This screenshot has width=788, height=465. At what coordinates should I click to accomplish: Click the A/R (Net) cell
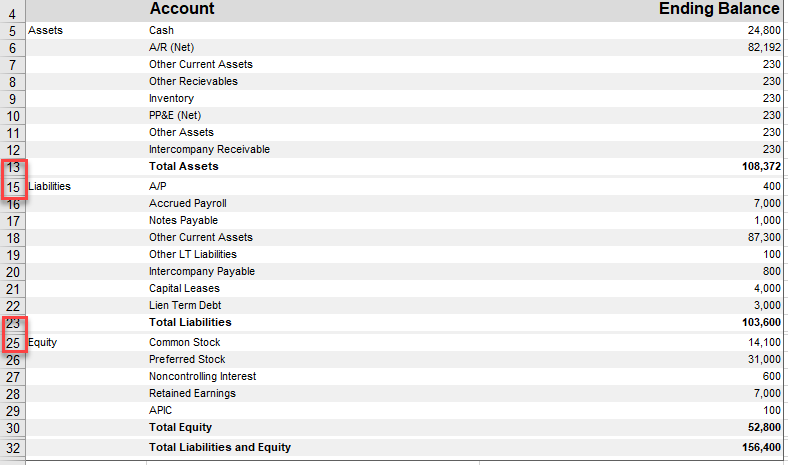(171, 47)
